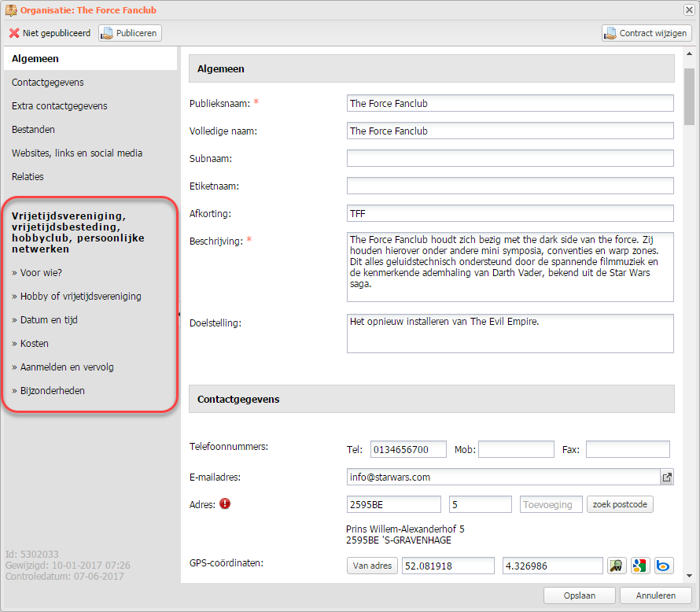Click the Mob phone number field

click(x=516, y=449)
